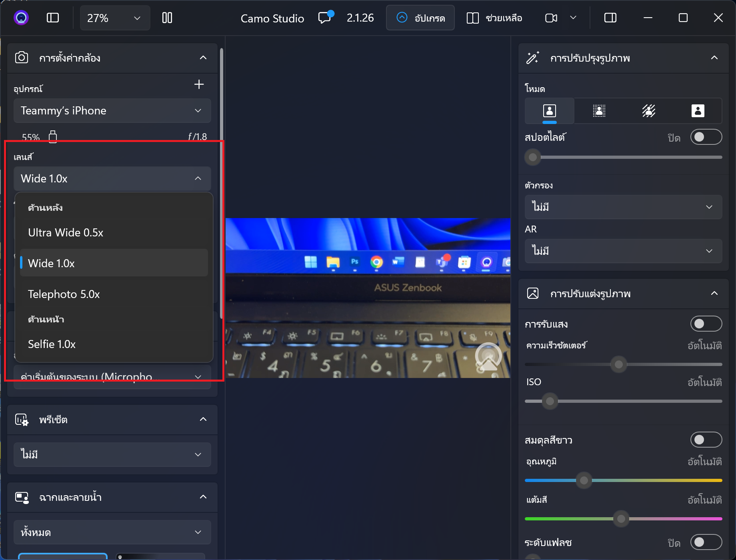736x560 pixels.
Task: Click the ฉากและลายน้ำ overlay icon
Action: coord(22,497)
